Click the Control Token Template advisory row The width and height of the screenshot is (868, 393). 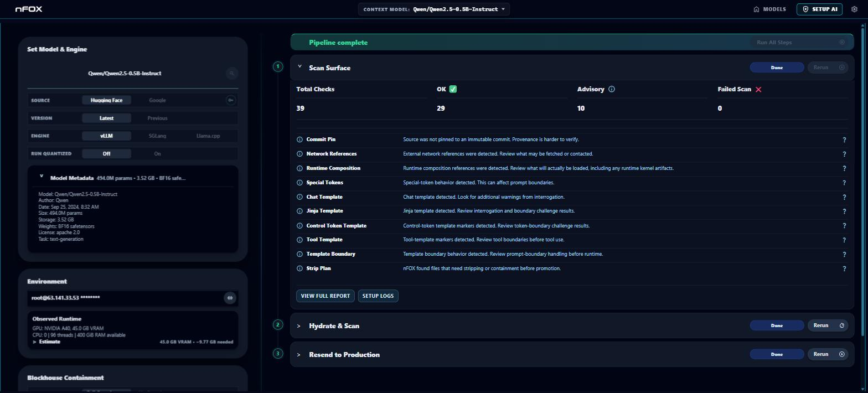coord(572,226)
